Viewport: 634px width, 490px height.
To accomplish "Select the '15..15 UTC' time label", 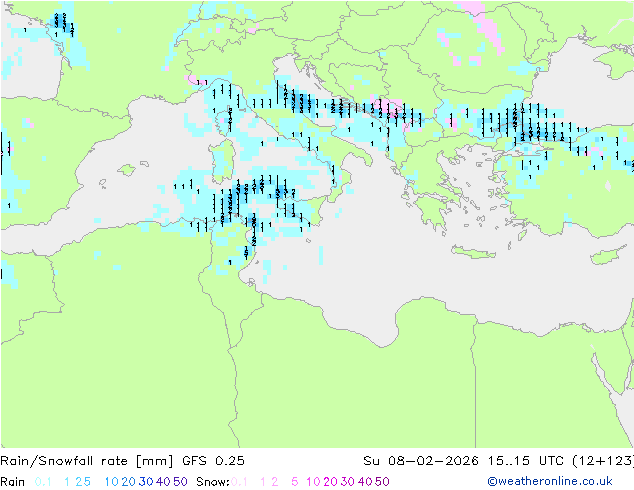I will tap(525, 461).
